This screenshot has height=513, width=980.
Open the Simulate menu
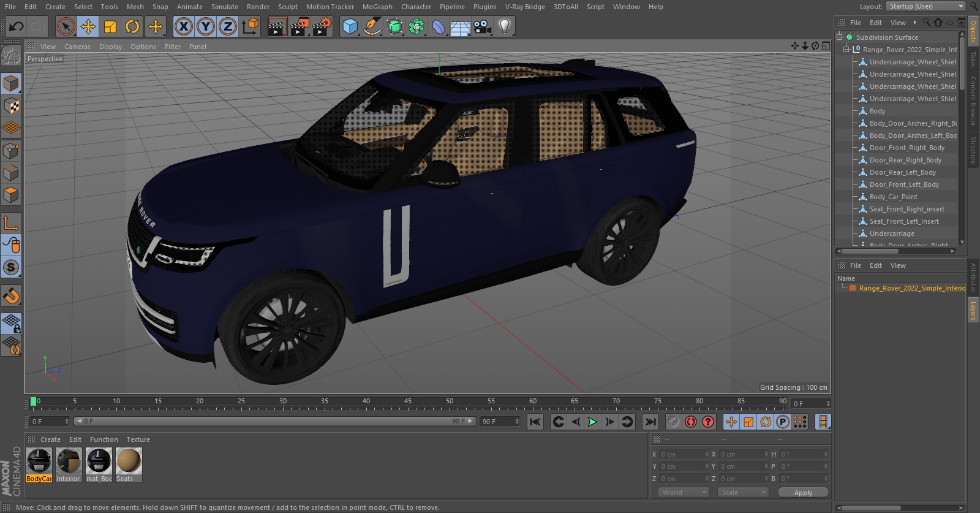pos(225,7)
